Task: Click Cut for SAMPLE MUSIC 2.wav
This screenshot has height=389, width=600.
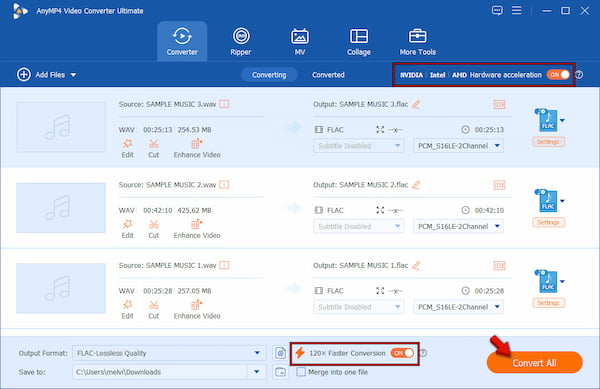Action: pyautogui.click(x=153, y=229)
